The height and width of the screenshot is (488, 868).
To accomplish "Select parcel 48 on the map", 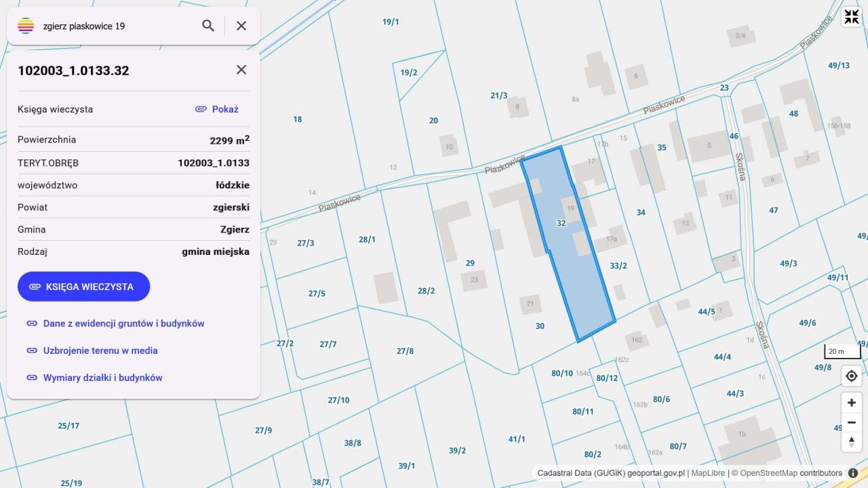I will 793,114.
